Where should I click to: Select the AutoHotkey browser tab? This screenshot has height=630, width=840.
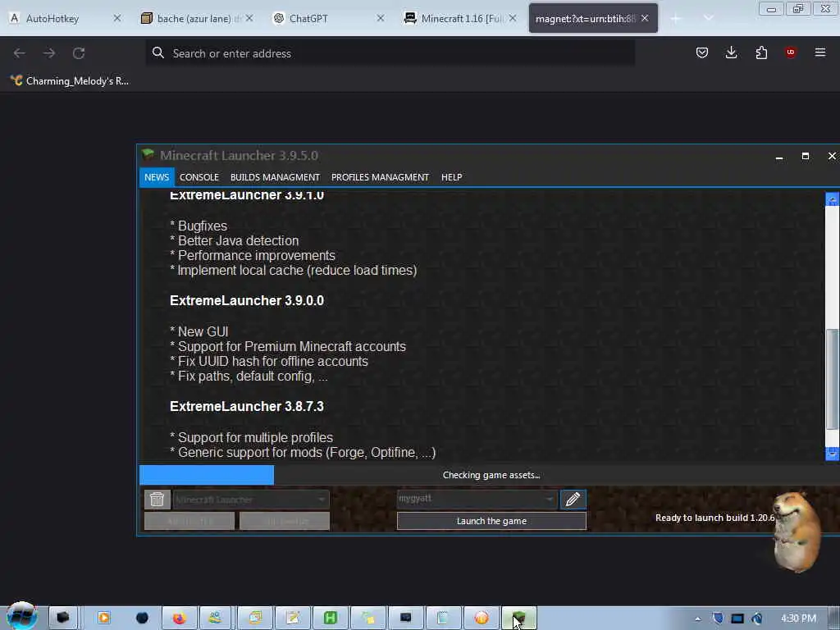(52, 19)
